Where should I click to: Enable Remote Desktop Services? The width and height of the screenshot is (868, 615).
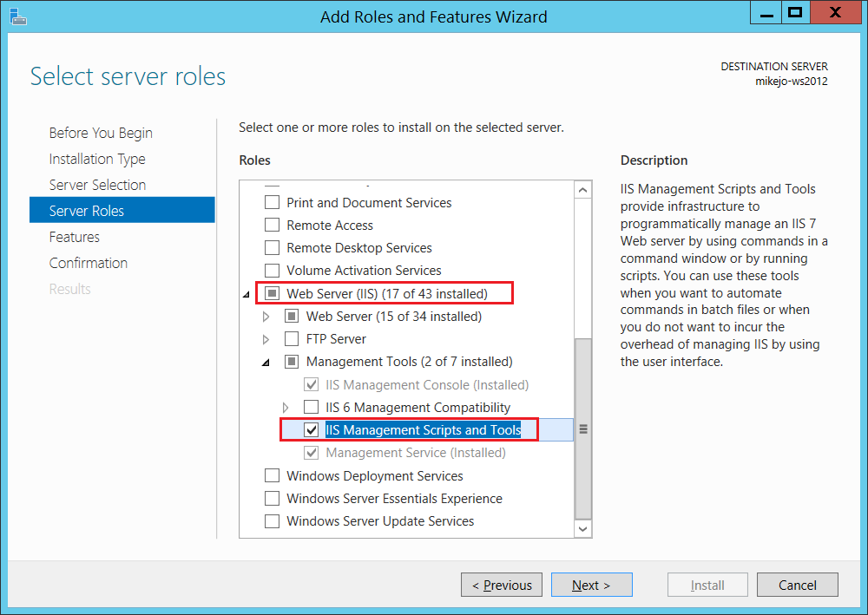[273, 247]
